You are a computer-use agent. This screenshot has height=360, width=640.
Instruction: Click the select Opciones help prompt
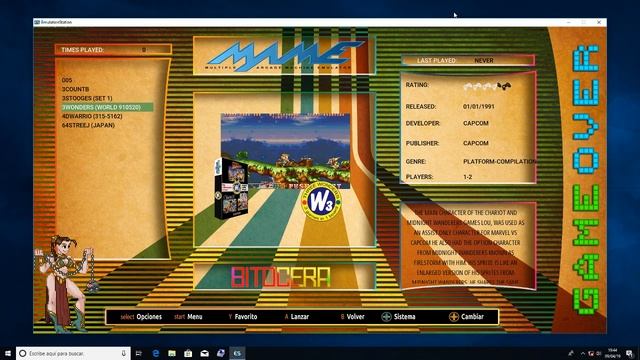[141, 317]
